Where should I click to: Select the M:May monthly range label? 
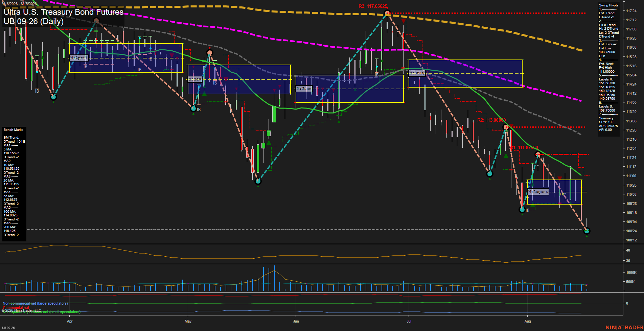[194, 79]
